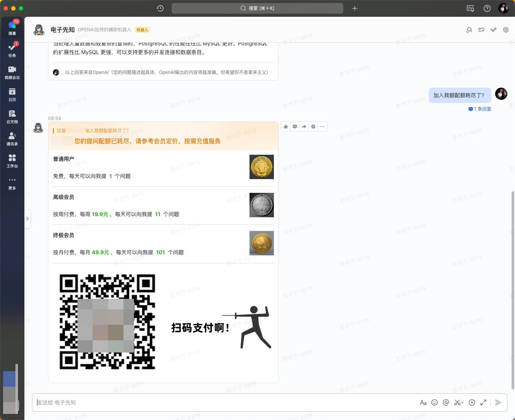The width and height of the screenshot is (515, 420).
Task: Click the history clock icon in title bar
Action: pos(160,8)
